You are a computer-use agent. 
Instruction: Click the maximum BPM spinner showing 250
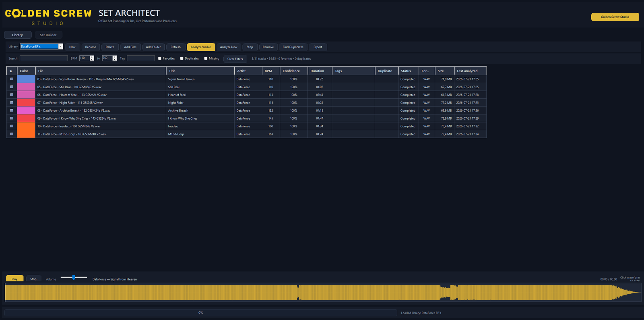click(109, 58)
